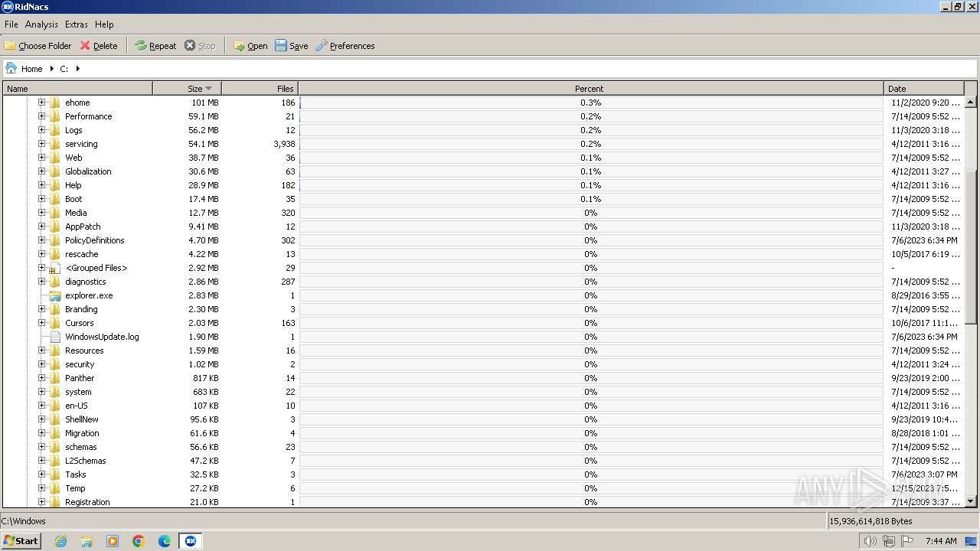Expand the PolicyDefinitions folder node
Screen dimensions: 980x551
click(x=42, y=240)
